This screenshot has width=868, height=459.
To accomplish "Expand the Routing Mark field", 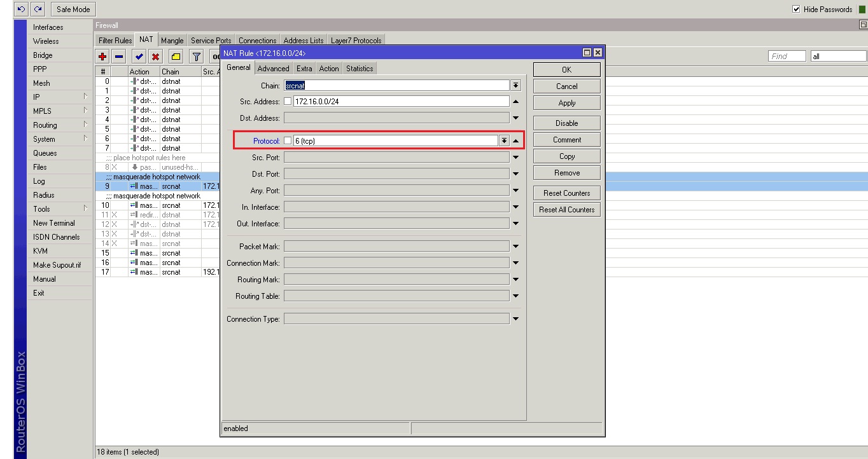I will coord(515,280).
